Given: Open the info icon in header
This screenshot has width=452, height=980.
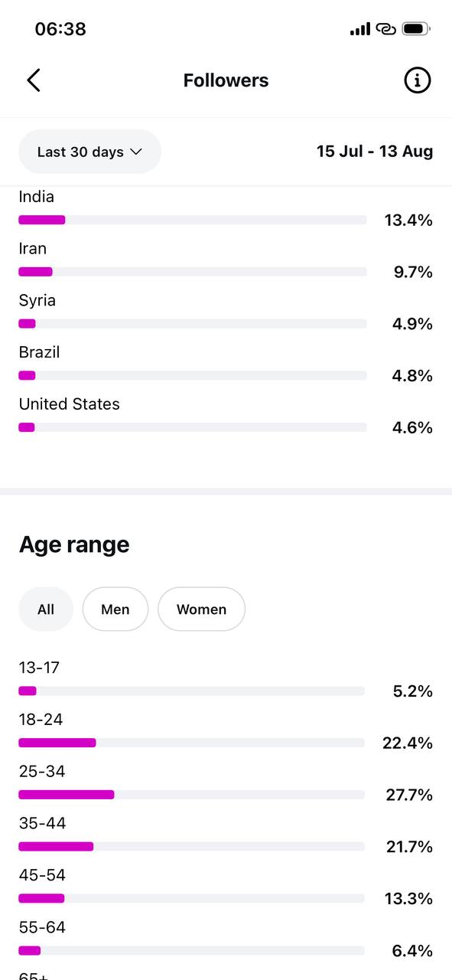Looking at the screenshot, I should [417, 80].
